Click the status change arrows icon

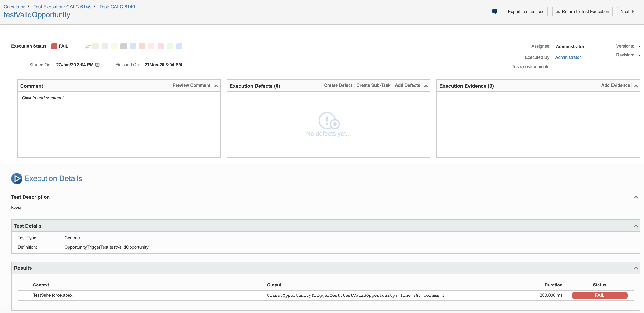tap(88, 46)
